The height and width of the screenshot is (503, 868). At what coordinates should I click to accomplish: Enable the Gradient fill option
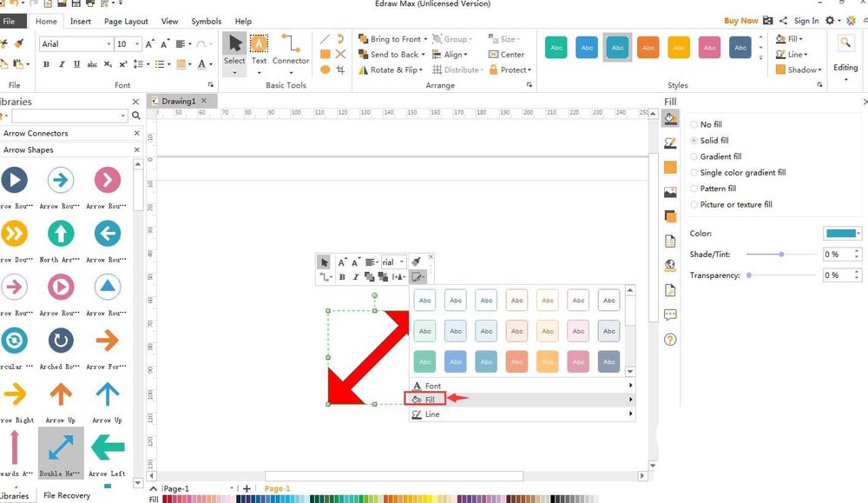pos(694,157)
